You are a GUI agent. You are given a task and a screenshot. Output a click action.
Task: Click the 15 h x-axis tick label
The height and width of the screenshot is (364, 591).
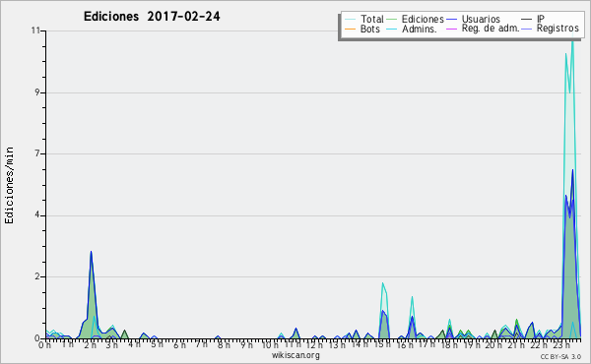click(x=383, y=344)
